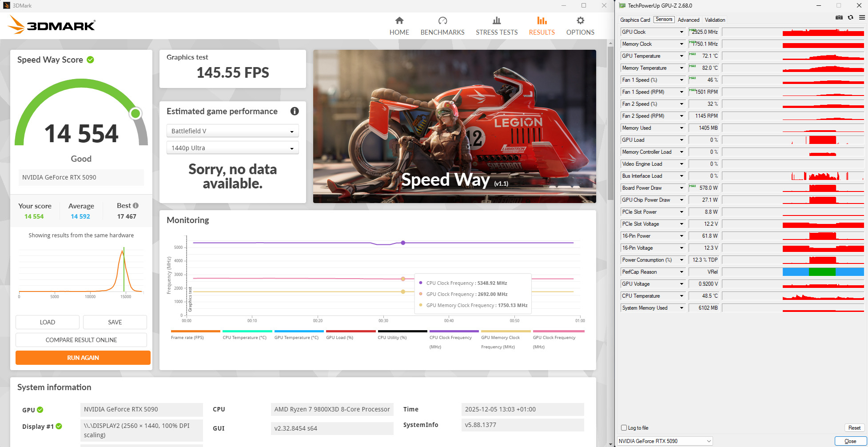
Task: Take a GPU-Z screenshot with the camera icon
Action: (839, 17)
